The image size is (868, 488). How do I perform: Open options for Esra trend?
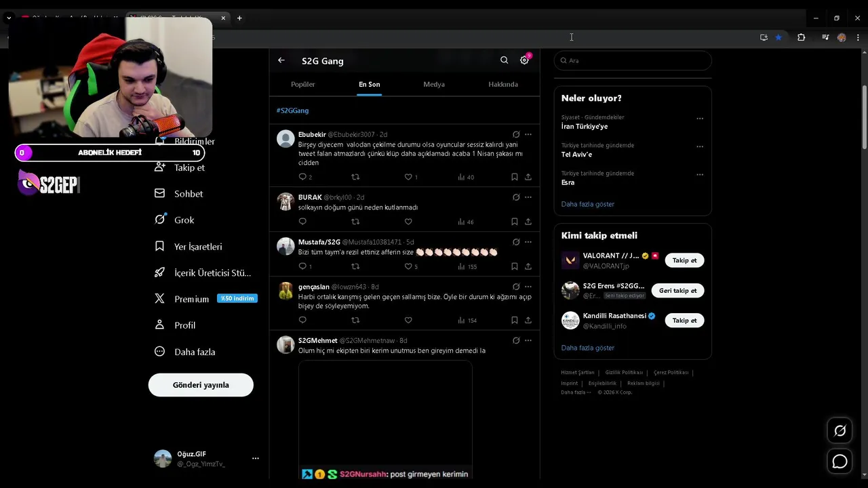pos(700,174)
